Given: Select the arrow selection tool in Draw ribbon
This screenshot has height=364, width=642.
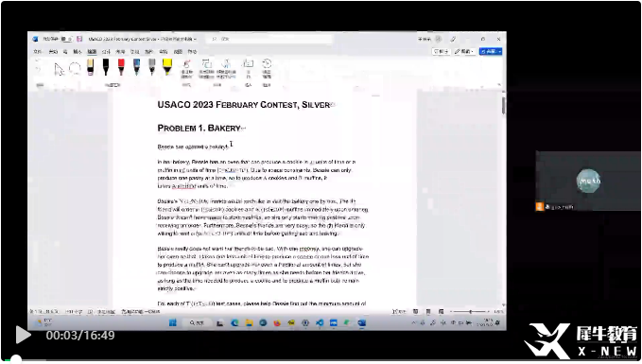Looking at the screenshot, I should [59, 69].
